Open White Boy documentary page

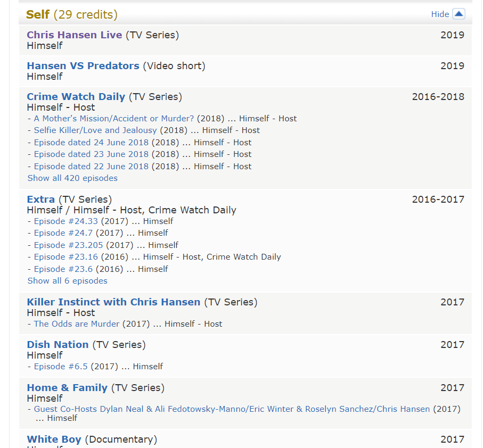coord(54,439)
